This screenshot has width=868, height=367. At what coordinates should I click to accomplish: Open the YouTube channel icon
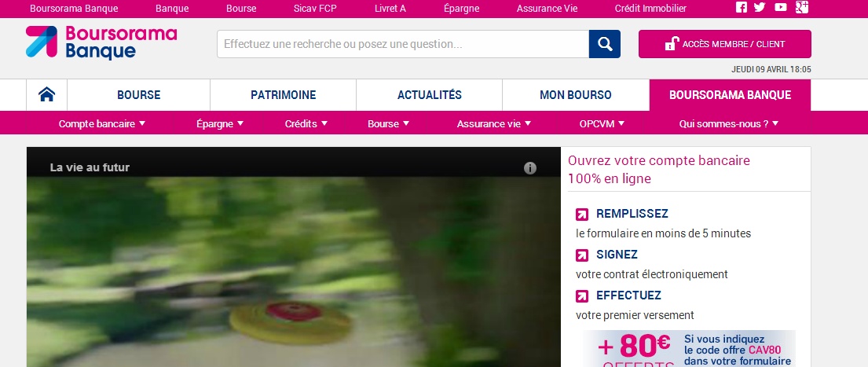781,7
